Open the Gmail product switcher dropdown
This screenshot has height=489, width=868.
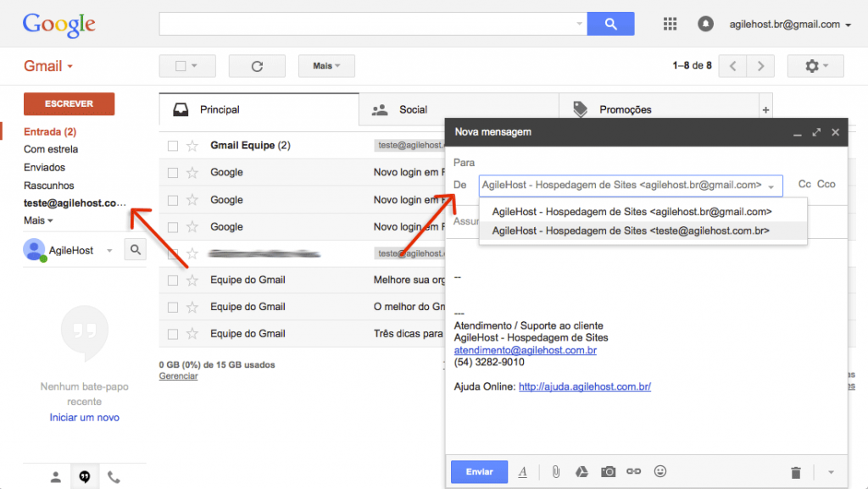tap(48, 66)
